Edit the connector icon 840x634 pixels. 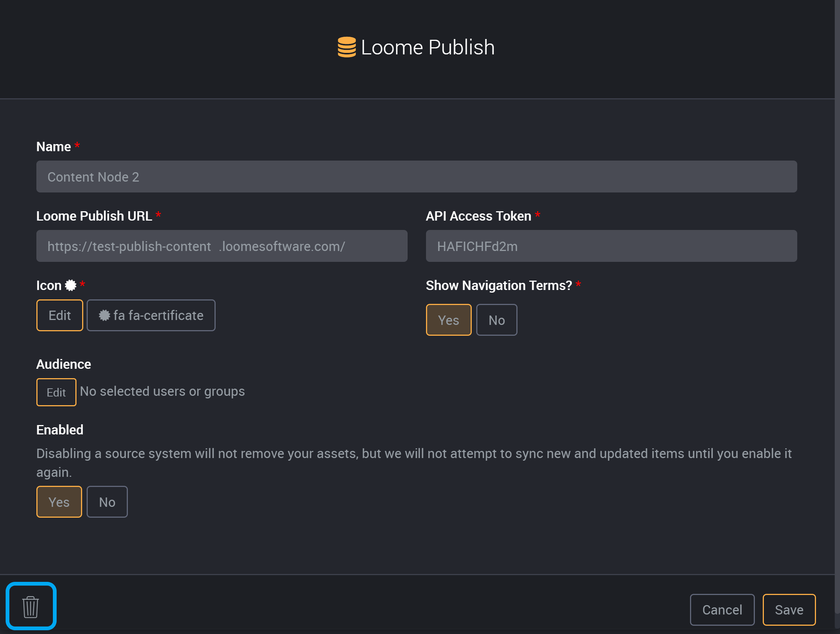tap(60, 315)
